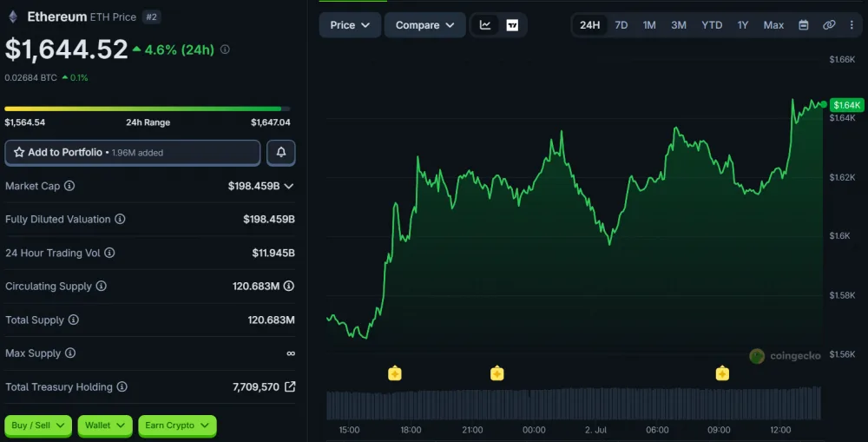Open the price alert bell icon
The image size is (868, 442).
[281, 152]
